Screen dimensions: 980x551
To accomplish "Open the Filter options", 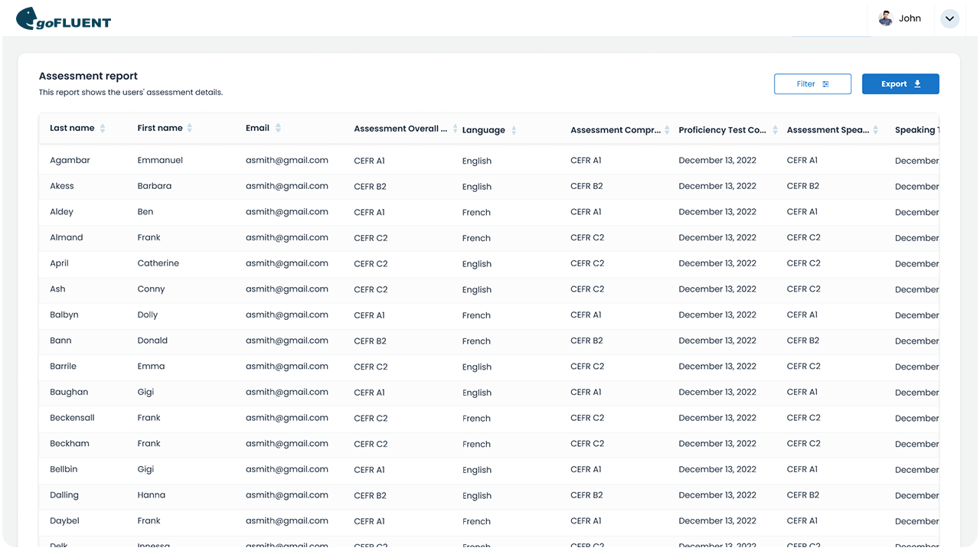I will (x=812, y=84).
